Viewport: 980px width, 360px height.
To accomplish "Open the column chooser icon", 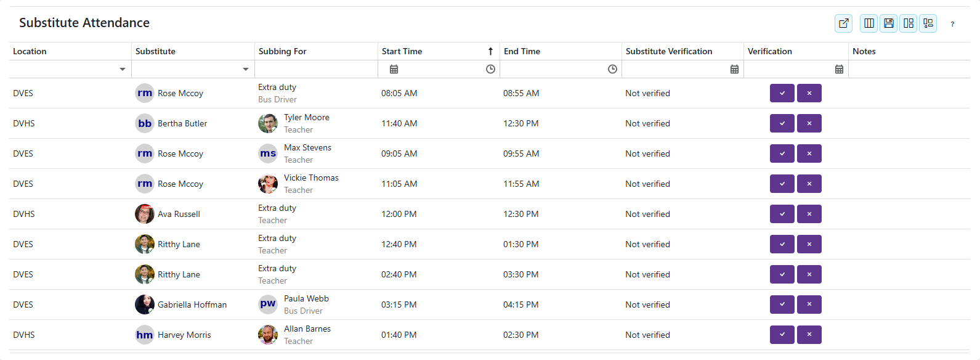I will (869, 23).
